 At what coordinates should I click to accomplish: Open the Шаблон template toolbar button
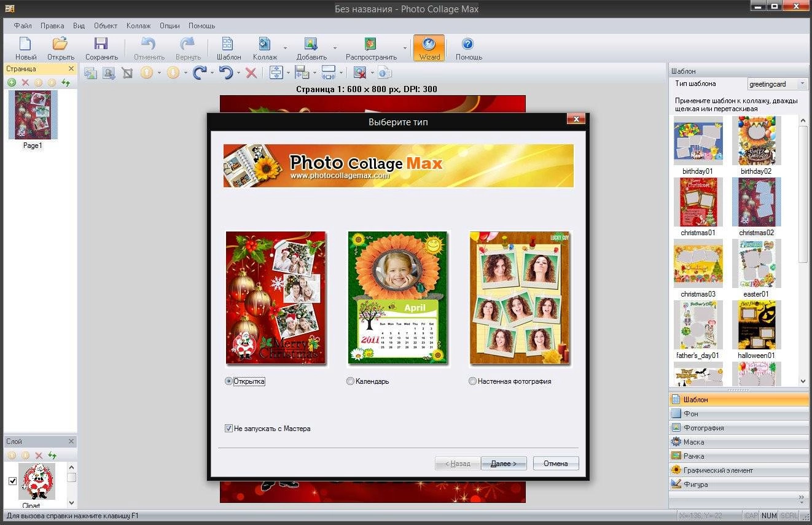tap(228, 49)
